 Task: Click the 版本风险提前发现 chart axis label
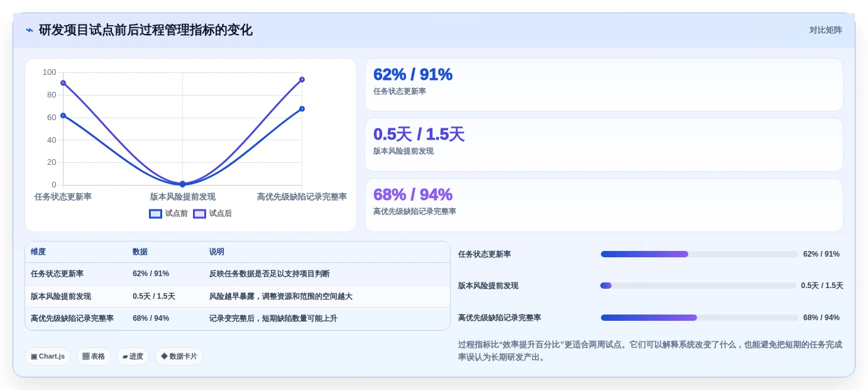tap(183, 197)
